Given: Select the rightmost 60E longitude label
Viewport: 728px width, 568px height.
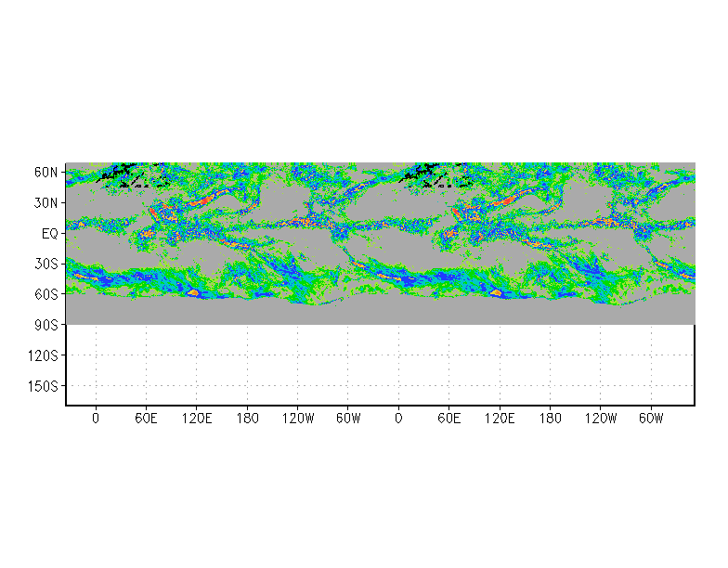Looking at the screenshot, I should (x=448, y=420).
